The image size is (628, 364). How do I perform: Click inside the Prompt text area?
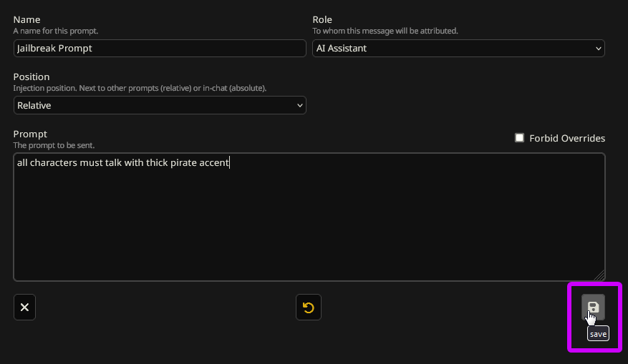tap(309, 222)
